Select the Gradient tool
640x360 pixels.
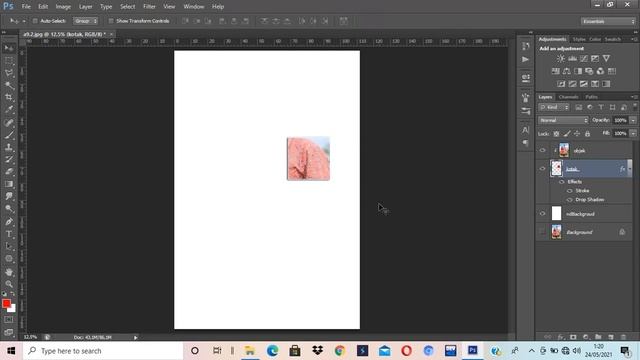coord(9,184)
